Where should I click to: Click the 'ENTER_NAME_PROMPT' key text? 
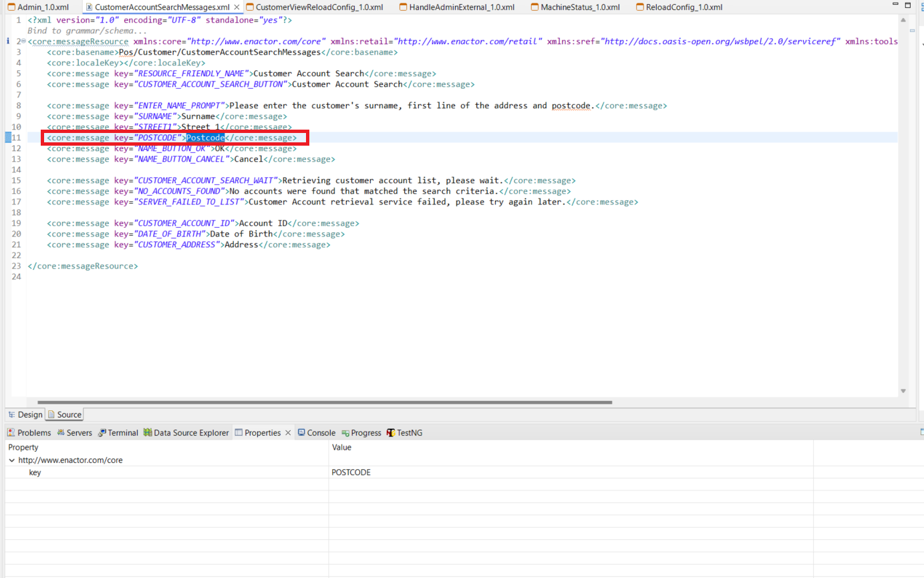[179, 106]
